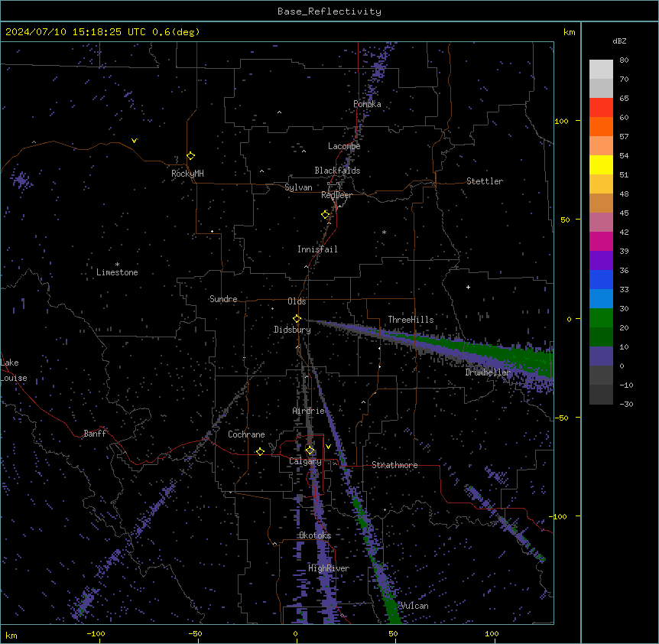The width and height of the screenshot is (659, 644).
Task: Click the Drumheller label
Action: pyautogui.click(x=488, y=372)
